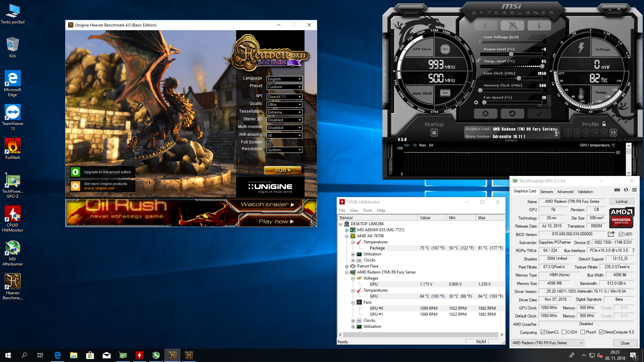Click Fan Speed slider handle
This screenshot has height=362, width=644.
[x=484, y=103]
